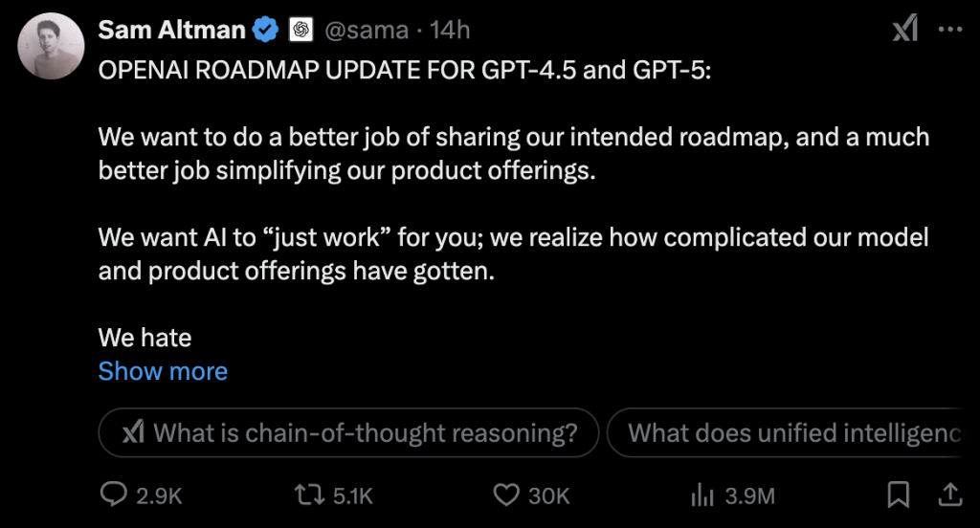Viewport: 980px width, 528px height.
Task: Click Sam Altman's profile avatar
Action: (52, 46)
